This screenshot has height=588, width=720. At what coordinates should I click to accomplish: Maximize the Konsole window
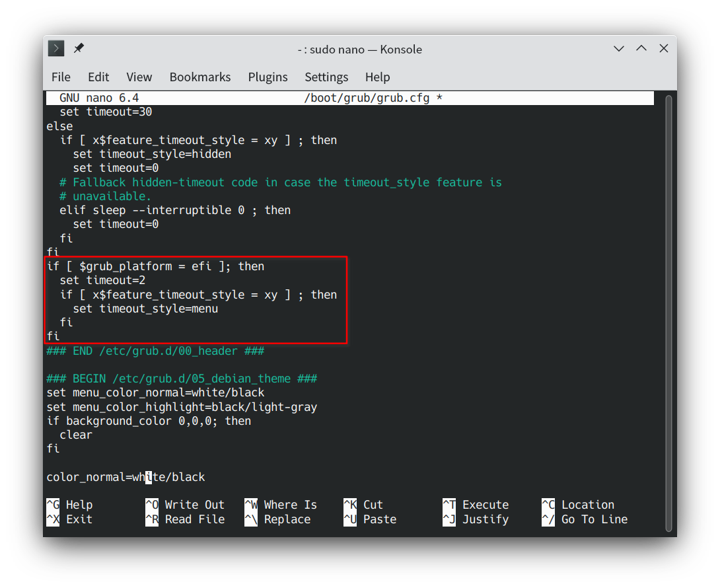click(x=641, y=49)
